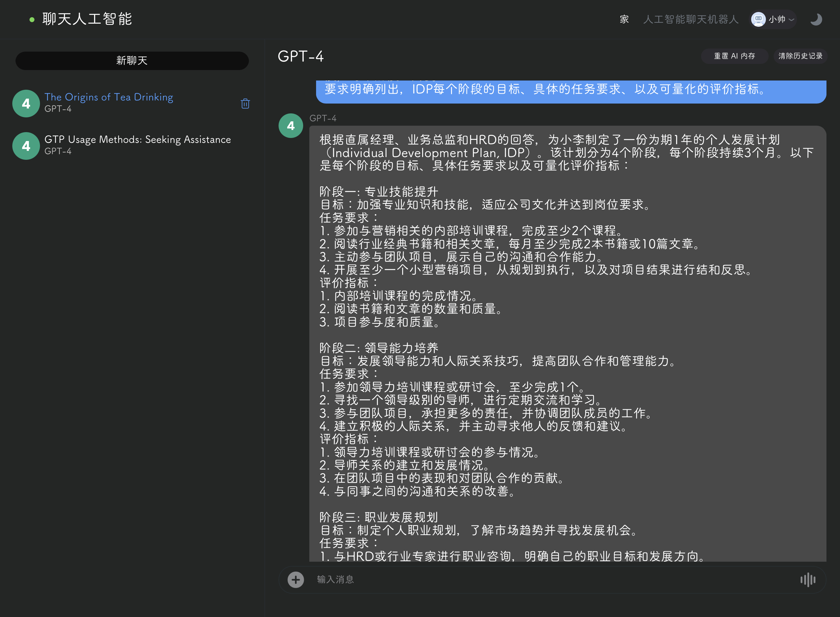Expand the 小帅 user dropdown chevron
The width and height of the screenshot is (840, 617).
coord(791,19)
